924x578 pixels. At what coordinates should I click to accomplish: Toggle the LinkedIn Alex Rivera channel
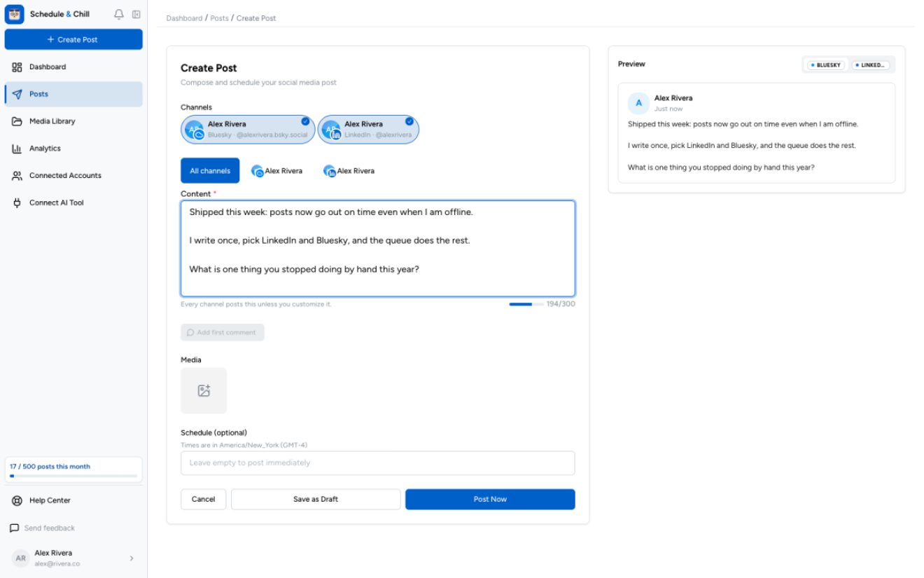(368, 129)
